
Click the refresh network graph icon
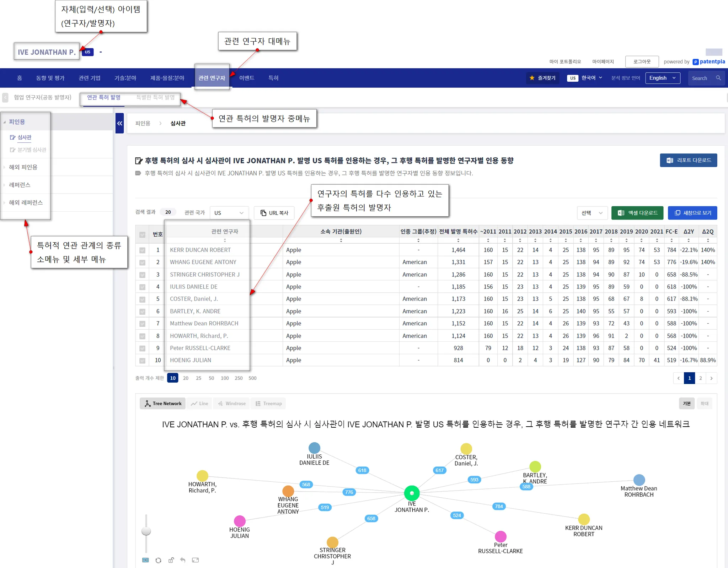(x=158, y=560)
